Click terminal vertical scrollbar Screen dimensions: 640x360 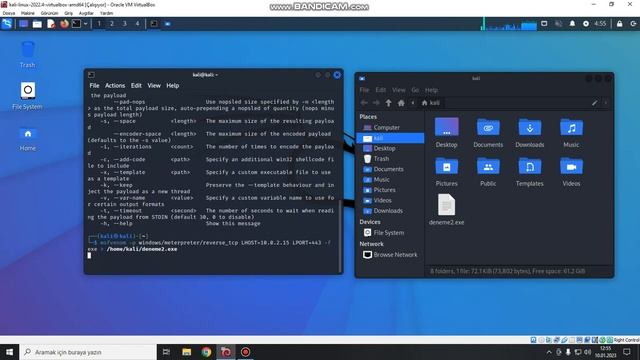pos(340,236)
